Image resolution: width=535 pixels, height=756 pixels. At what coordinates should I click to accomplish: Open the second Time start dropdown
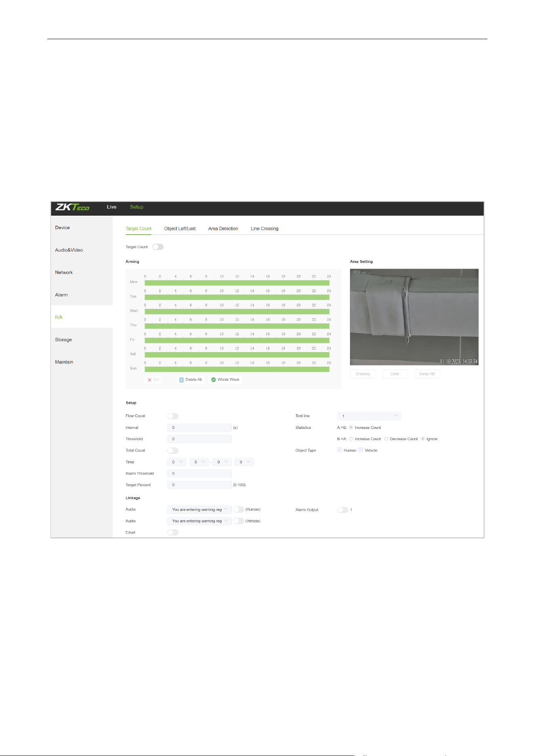(x=199, y=462)
